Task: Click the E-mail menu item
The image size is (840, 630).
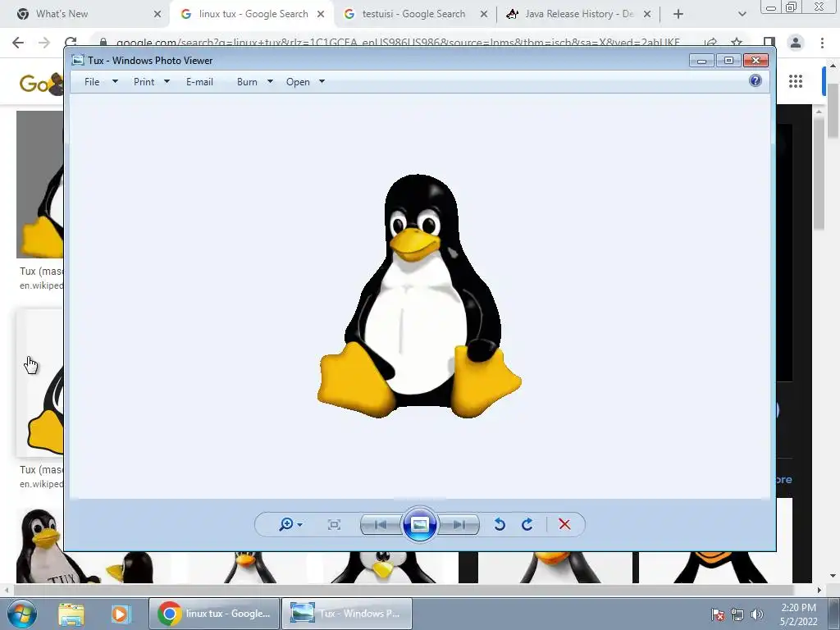Action: pos(200,82)
